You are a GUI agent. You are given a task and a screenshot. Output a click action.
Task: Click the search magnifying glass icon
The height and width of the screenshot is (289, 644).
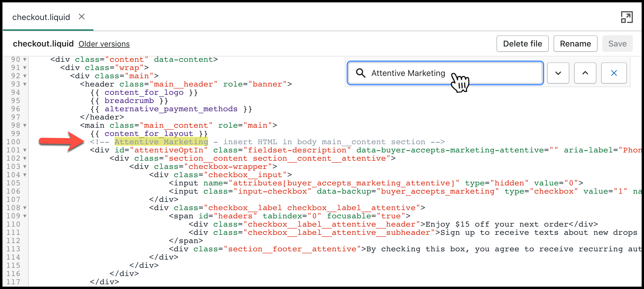pos(361,73)
